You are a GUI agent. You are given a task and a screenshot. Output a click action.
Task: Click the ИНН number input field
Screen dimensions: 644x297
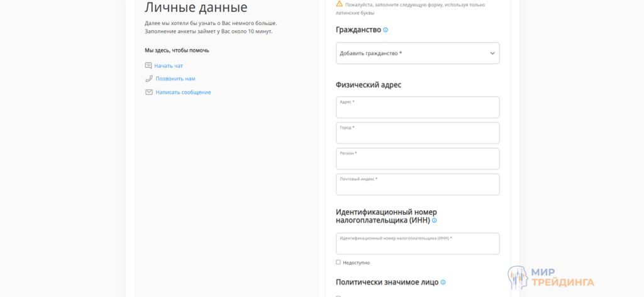(418, 244)
